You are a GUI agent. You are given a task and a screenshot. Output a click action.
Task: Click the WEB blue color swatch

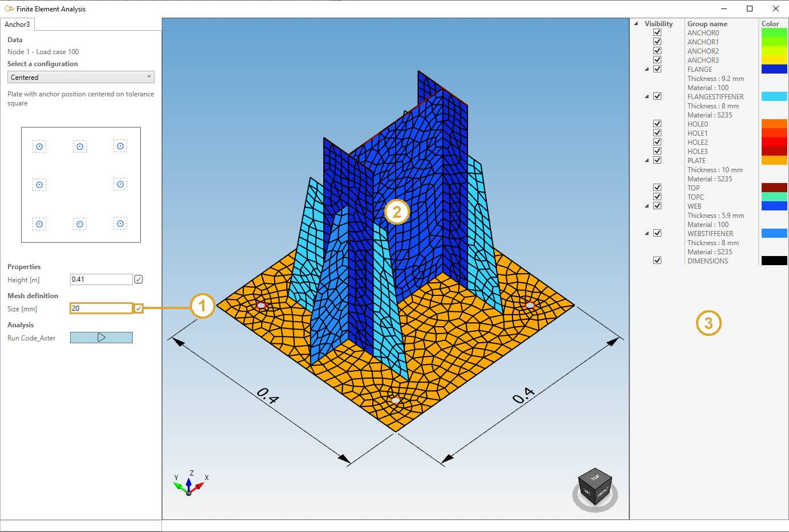pos(774,206)
